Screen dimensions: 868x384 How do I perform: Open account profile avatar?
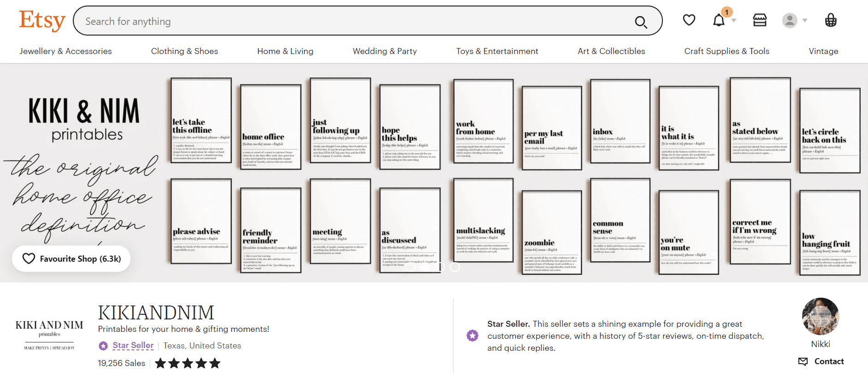tap(790, 20)
